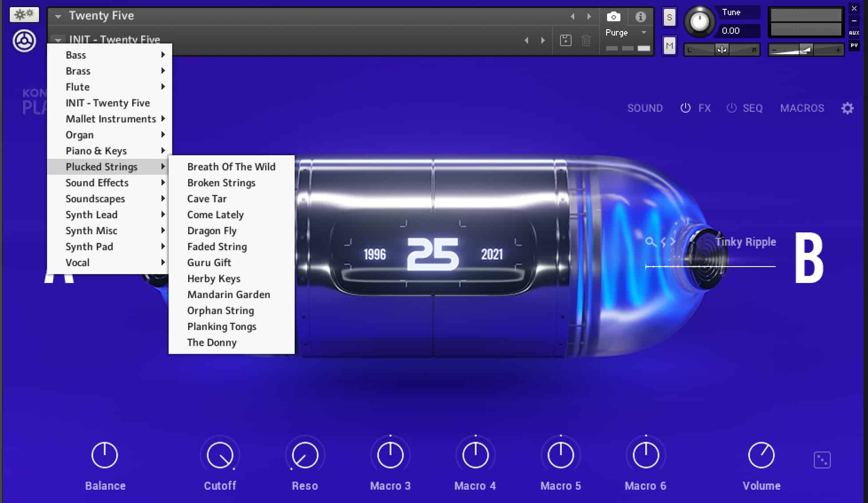Image resolution: width=868 pixels, height=503 pixels.
Task: Select the Breath Of The Wild preset
Action: click(x=231, y=167)
